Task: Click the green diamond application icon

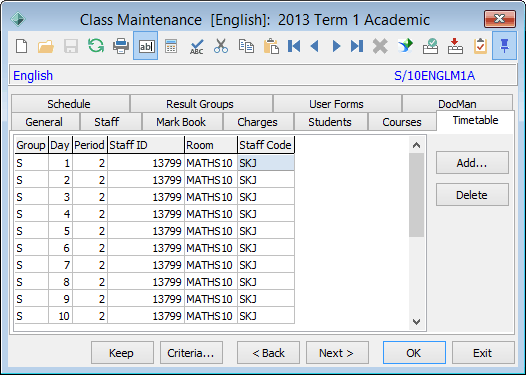Action: tap(18, 19)
